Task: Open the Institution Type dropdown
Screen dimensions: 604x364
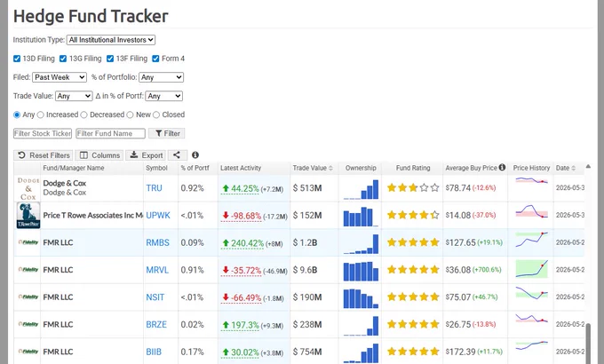Action: coord(111,40)
